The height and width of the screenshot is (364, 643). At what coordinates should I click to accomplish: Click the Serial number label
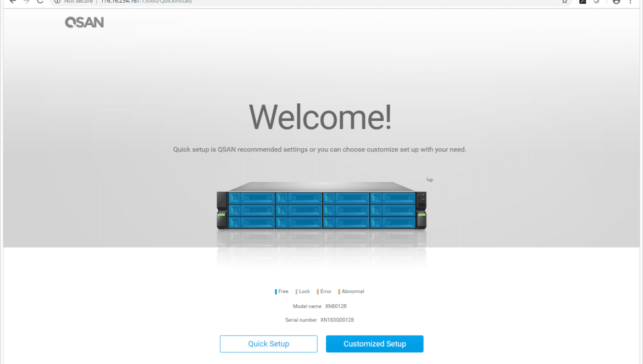pos(301,320)
